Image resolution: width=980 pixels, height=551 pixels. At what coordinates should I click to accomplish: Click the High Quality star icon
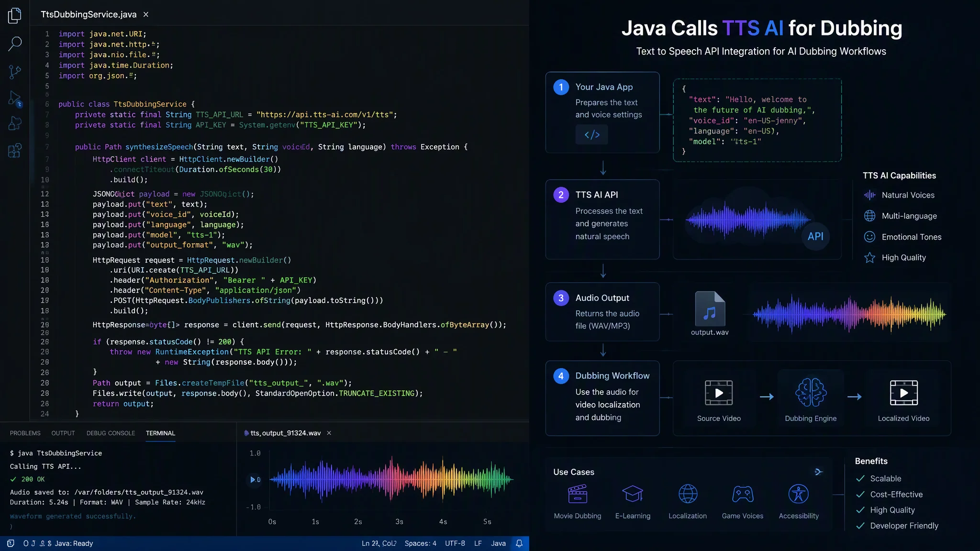(869, 258)
